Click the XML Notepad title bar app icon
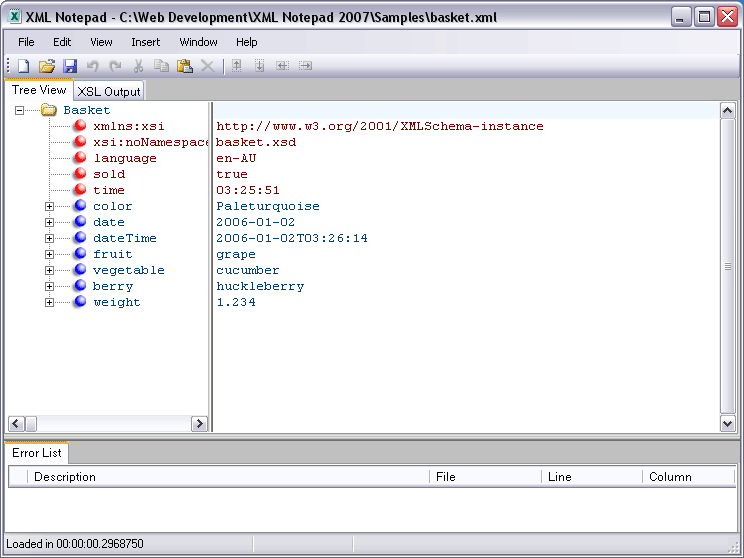 coord(15,17)
